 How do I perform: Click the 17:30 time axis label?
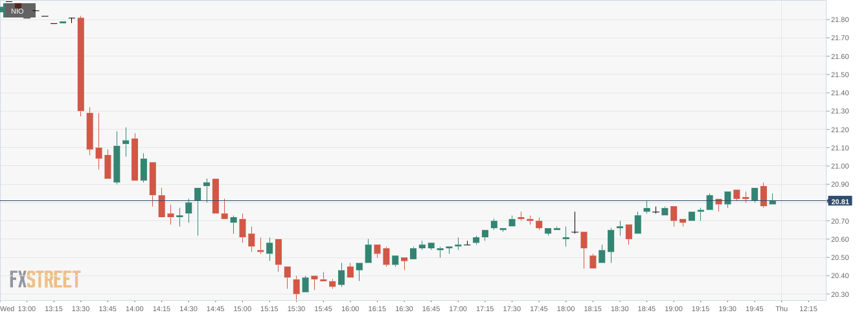[x=512, y=309]
